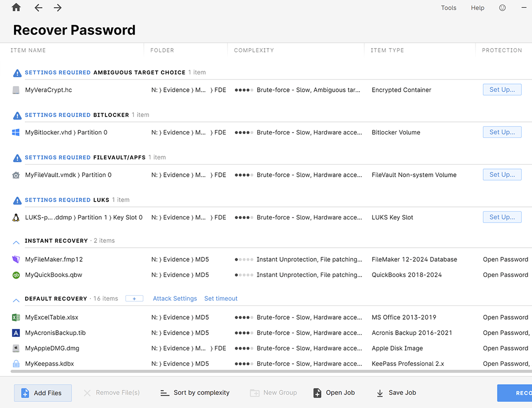Click the KeePass lock icon beside MyKeepass.kdbx
This screenshot has height=408, width=532.
[16, 364]
